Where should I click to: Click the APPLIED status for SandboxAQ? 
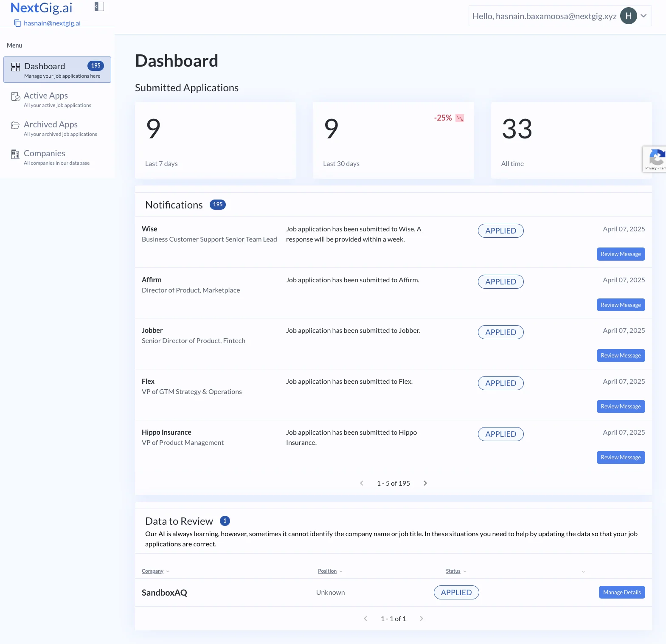point(456,592)
